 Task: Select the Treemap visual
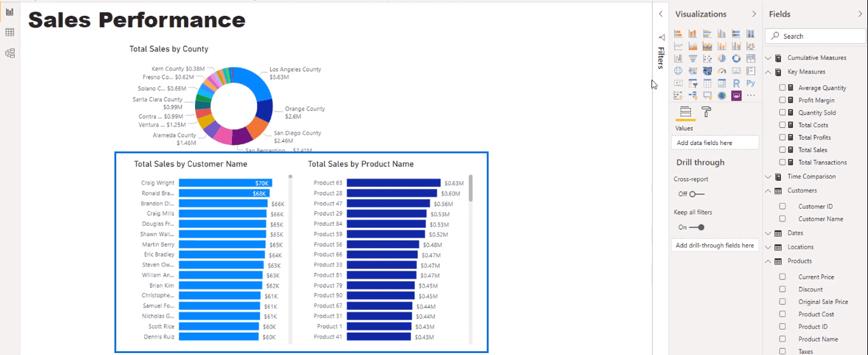(x=751, y=58)
